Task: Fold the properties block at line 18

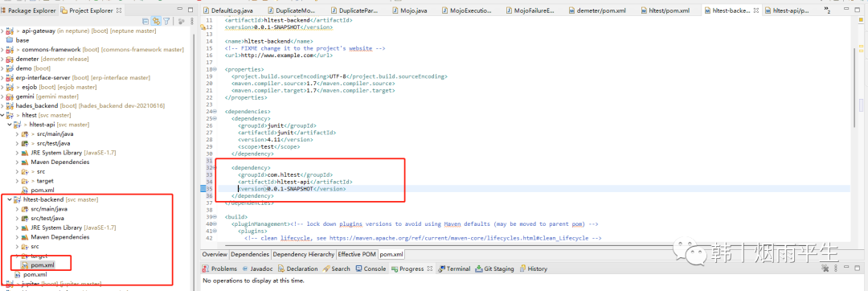Action: coord(215,69)
